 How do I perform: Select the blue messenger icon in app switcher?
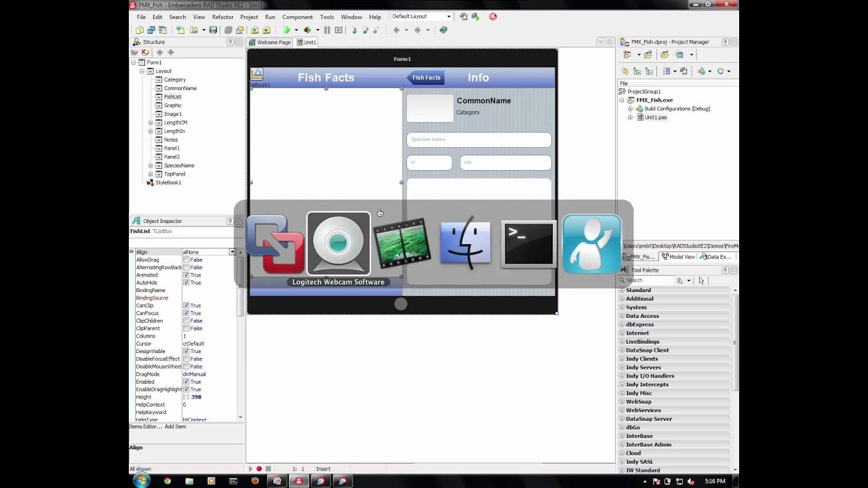[591, 243]
